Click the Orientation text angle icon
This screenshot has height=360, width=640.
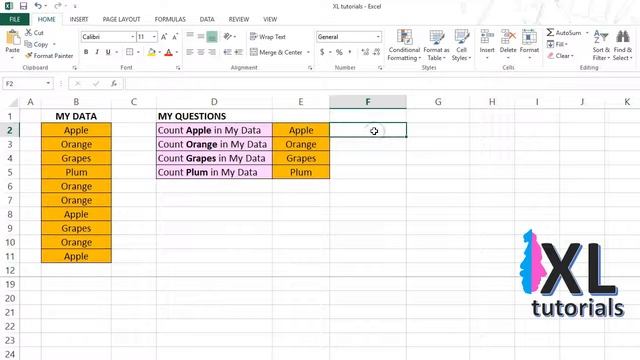point(228,36)
